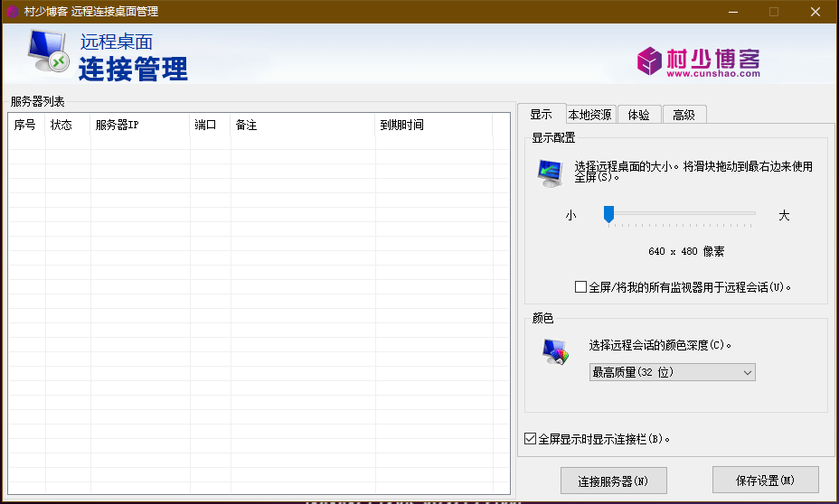
Task: Click the 村少博客 cube logo
Action: 649,61
